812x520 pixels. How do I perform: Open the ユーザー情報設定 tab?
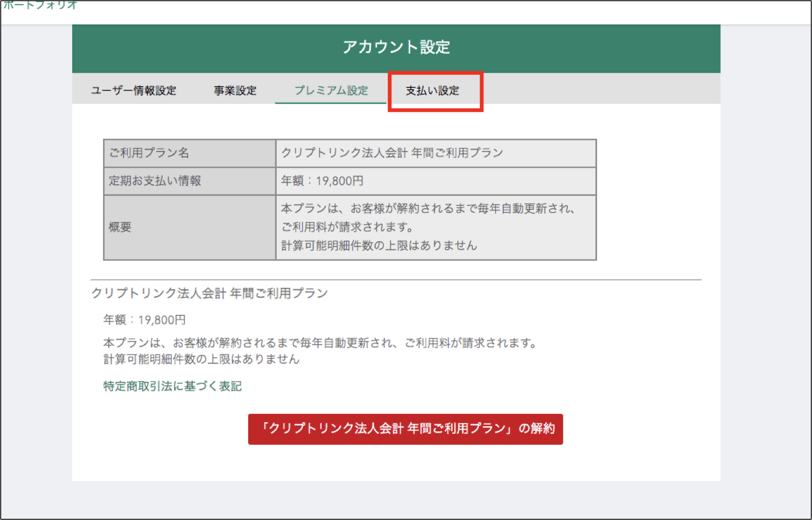click(x=133, y=91)
